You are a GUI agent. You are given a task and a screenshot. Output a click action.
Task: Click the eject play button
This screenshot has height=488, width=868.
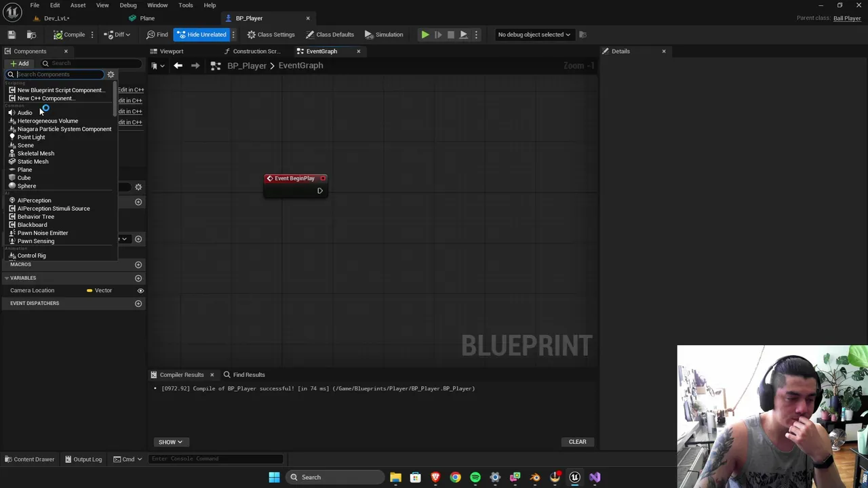click(463, 35)
